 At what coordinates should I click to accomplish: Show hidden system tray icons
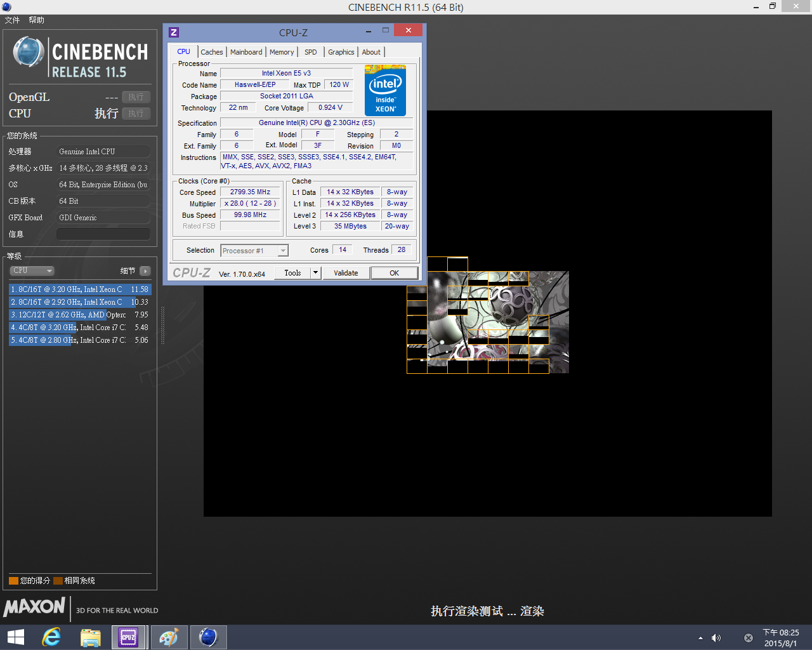(700, 638)
